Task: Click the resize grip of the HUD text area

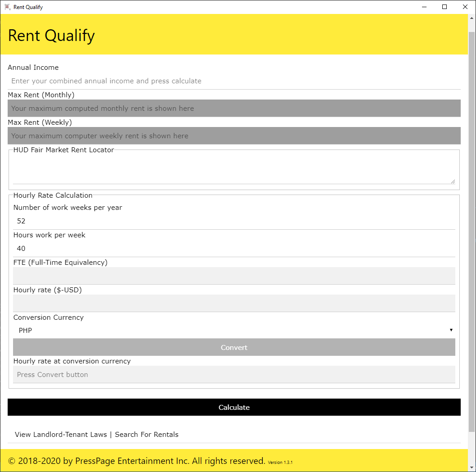Action: point(453,182)
